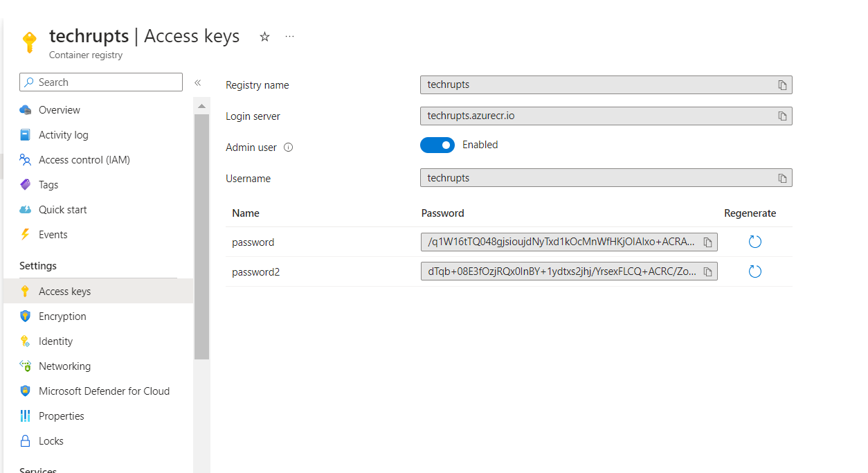Open the Activity log
The width and height of the screenshot is (868, 473).
[x=64, y=135]
